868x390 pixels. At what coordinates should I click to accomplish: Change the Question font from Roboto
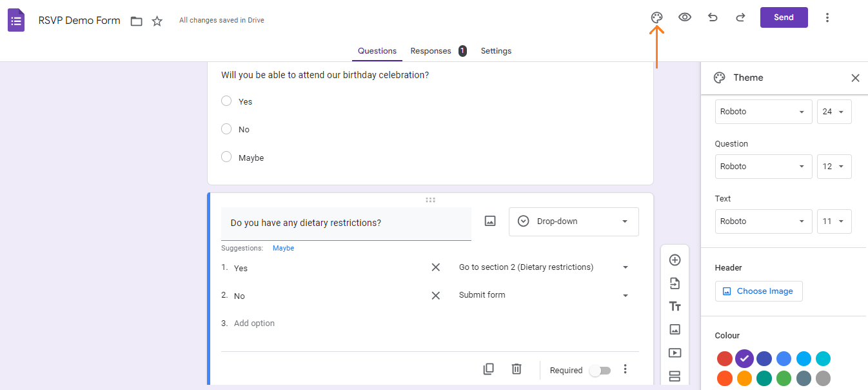pyautogui.click(x=763, y=166)
